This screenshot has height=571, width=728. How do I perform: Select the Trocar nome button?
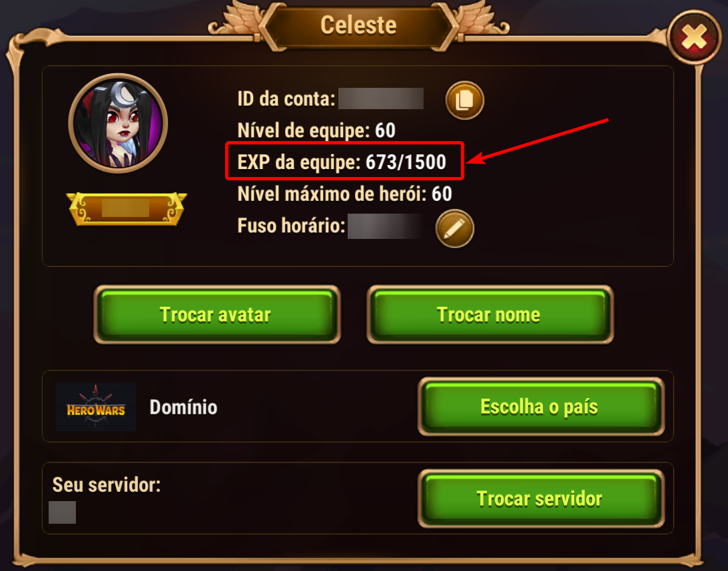tap(490, 315)
